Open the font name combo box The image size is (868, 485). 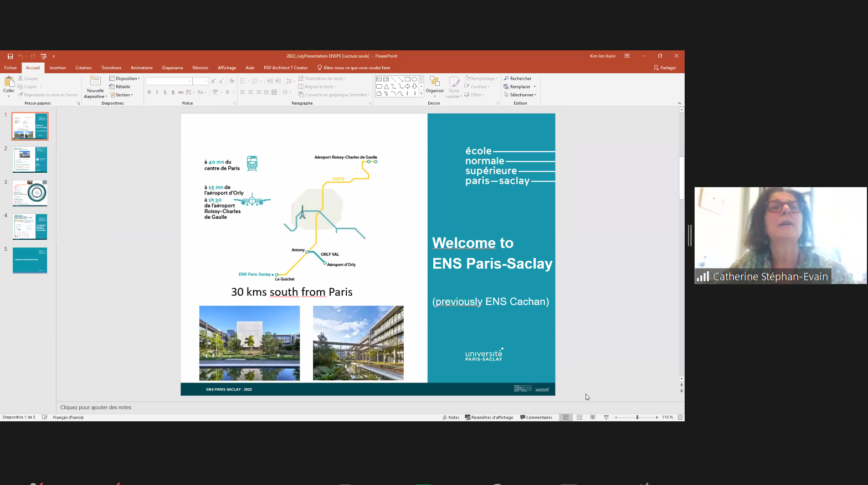click(169, 81)
